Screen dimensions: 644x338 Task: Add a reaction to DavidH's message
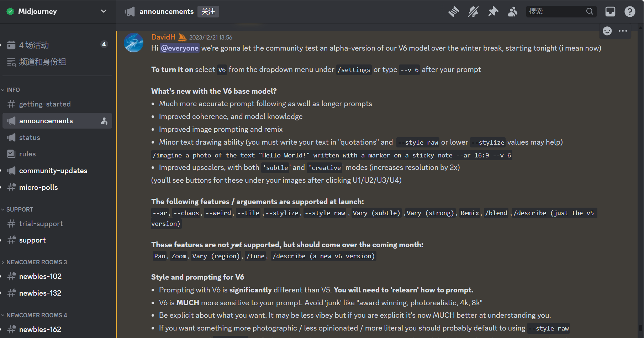coord(607,31)
